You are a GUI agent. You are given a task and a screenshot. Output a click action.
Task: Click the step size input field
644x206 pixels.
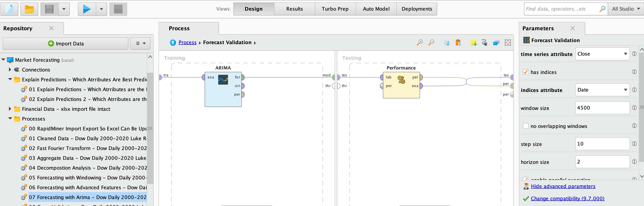pyautogui.click(x=602, y=144)
